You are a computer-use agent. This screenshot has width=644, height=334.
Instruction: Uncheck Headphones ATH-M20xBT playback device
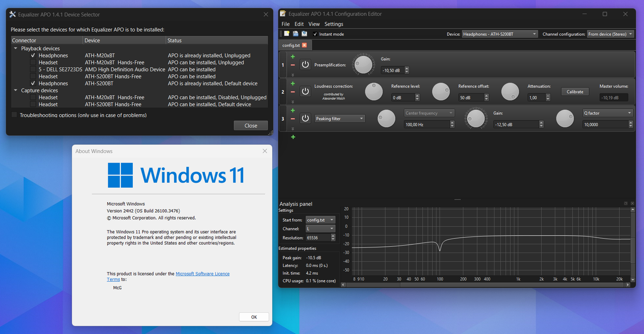click(x=33, y=55)
